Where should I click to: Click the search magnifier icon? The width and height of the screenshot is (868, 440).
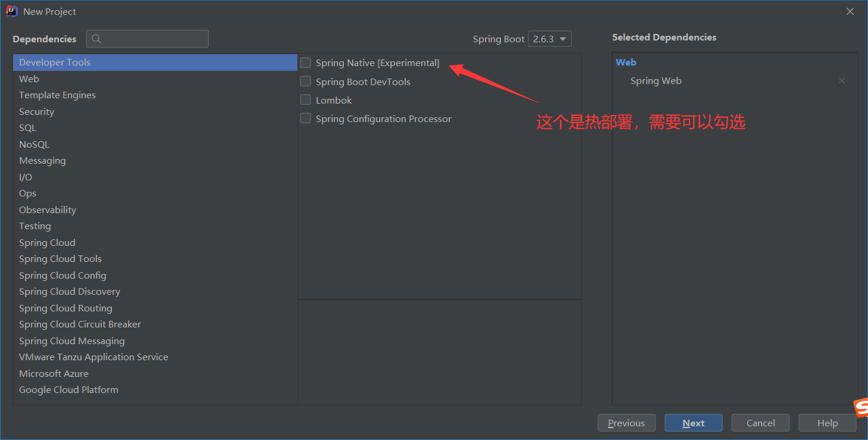coord(96,39)
